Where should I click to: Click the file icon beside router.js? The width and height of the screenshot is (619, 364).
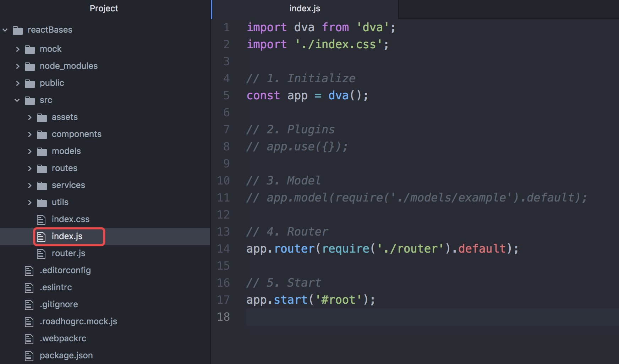[41, 253]
